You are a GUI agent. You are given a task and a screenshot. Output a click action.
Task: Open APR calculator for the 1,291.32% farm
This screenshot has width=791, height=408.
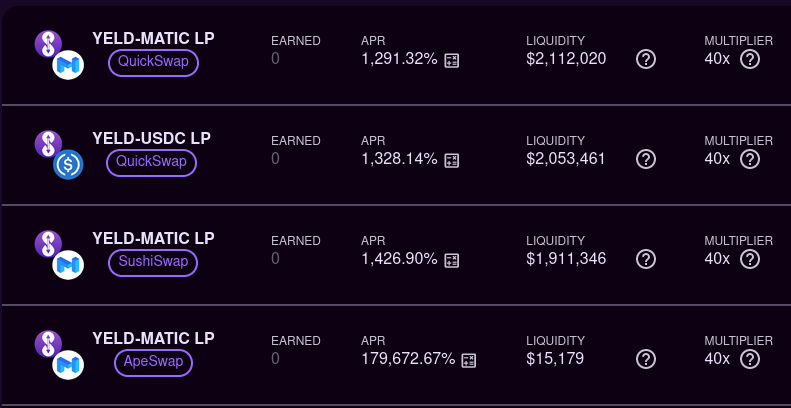tap(451, 61)
